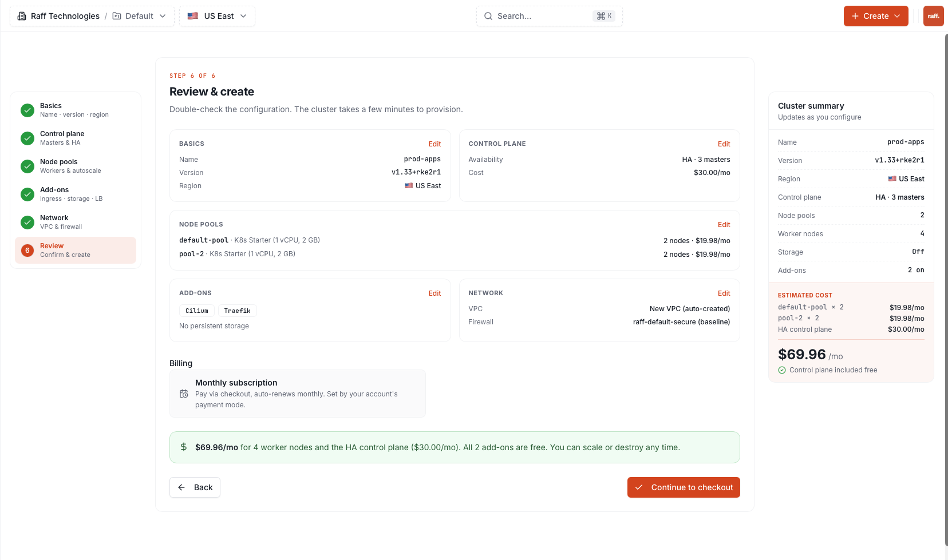Click the green check icon next to Basics

[x=27, y=110]
